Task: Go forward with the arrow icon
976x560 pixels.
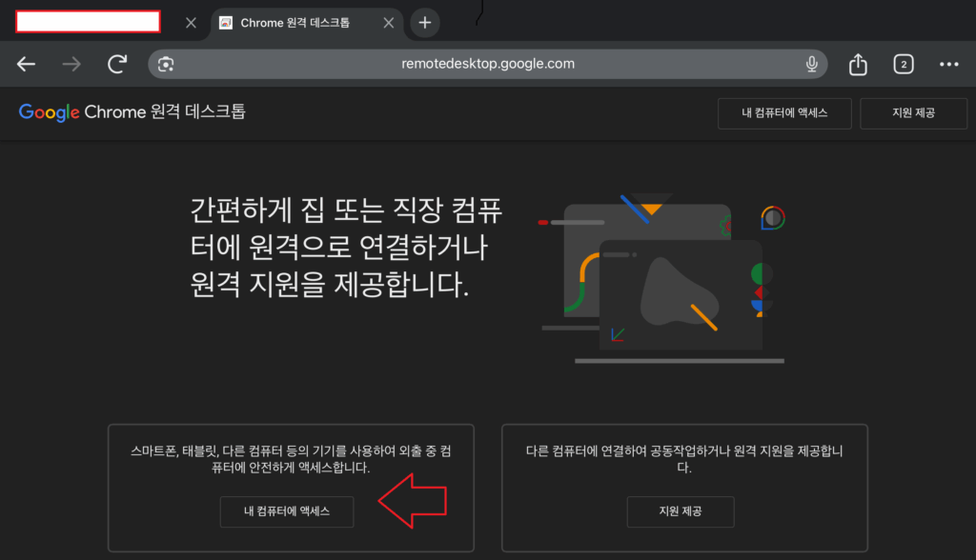Action: click(71, 64)
